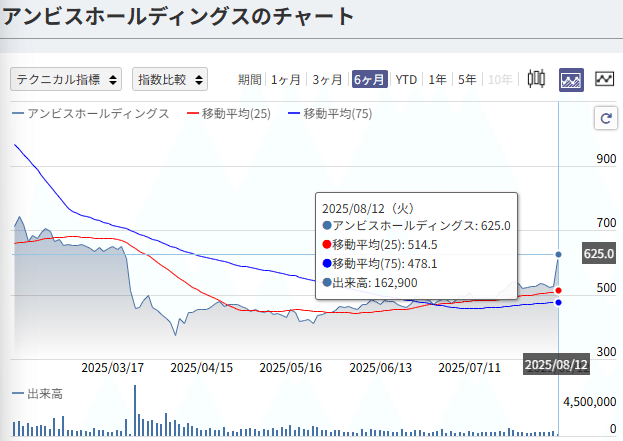Viewport: 623px width, 441px height.
Task: Click the highlighted 2025/08/12 date label
Action: [556, 364]
